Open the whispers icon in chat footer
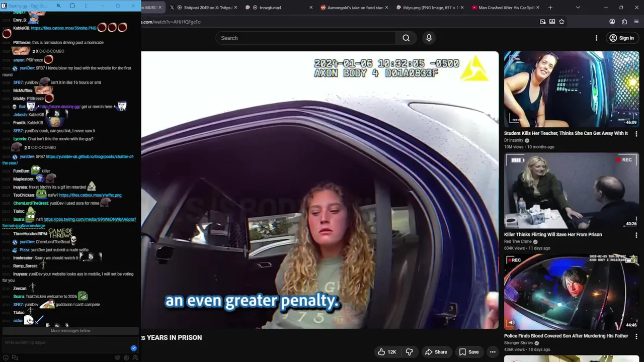The image size is (644, 362). 15,357
